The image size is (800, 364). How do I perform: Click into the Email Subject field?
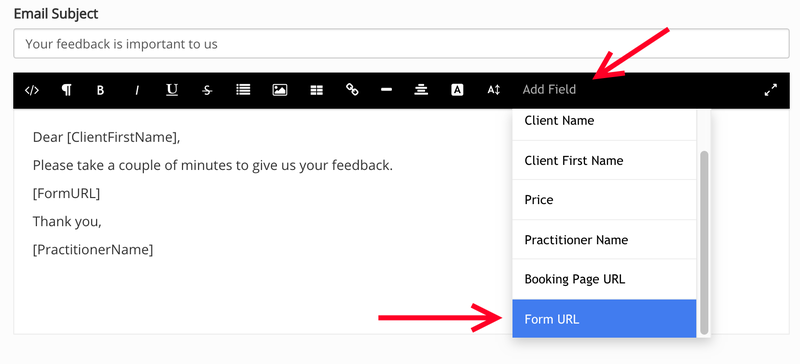pos(402,44)
